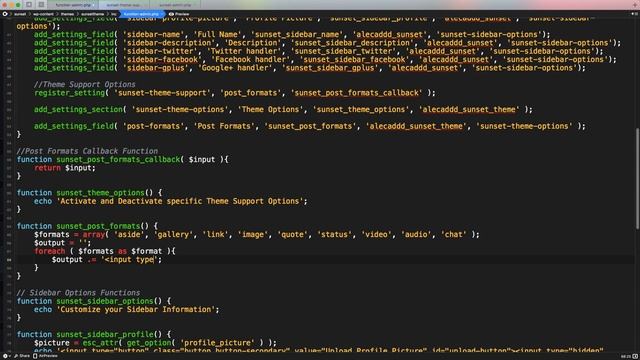Open the 'inc' breadcrumb folder

(x=114, y=14)
